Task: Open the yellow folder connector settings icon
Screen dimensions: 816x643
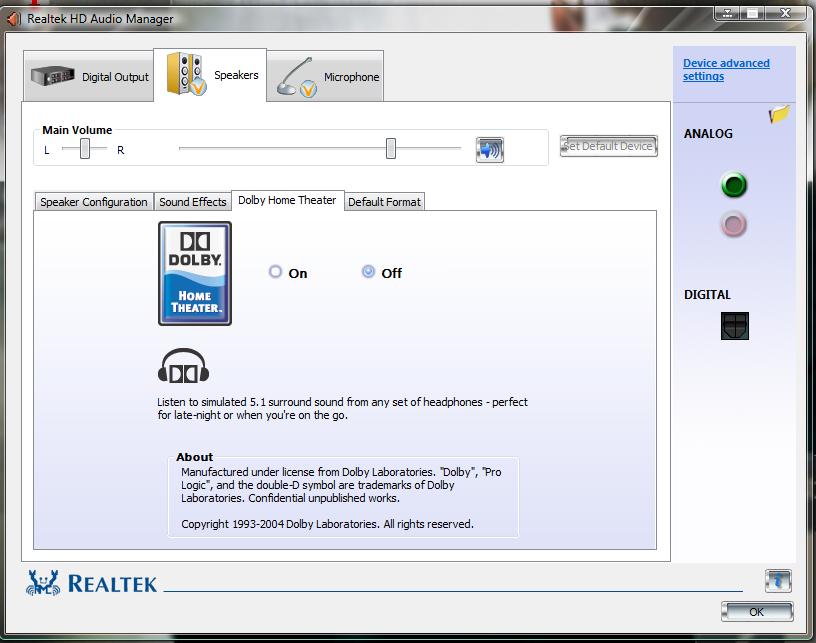Action: point(779,114)
